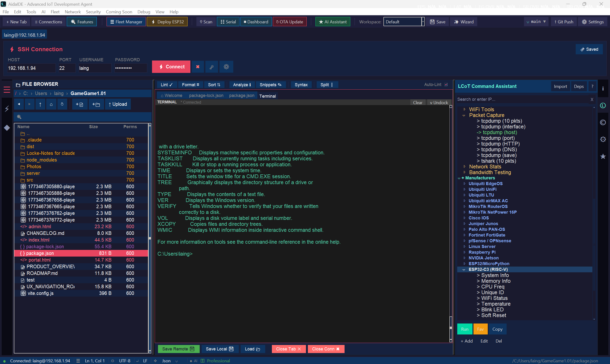610x364 pixels.
Task: Click the Split editor button
Action: (x=327, y=85)
